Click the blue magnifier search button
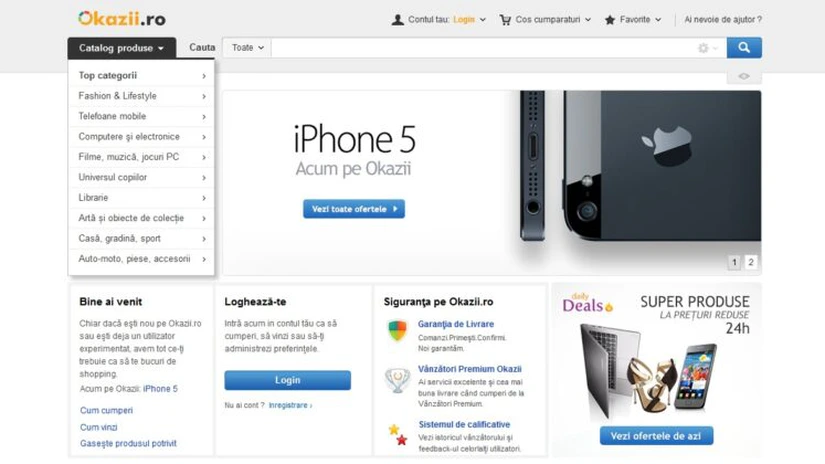The image size is (825, 464). pyautogui.click(x=744, y=48)
